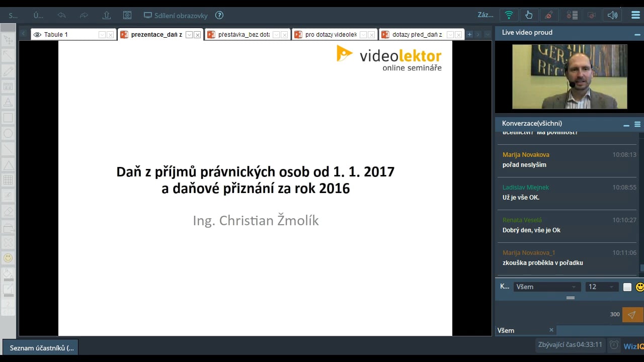Click Sdílení obrazovky screen sharing button
The image size is (644, 362).
point(176,16)
